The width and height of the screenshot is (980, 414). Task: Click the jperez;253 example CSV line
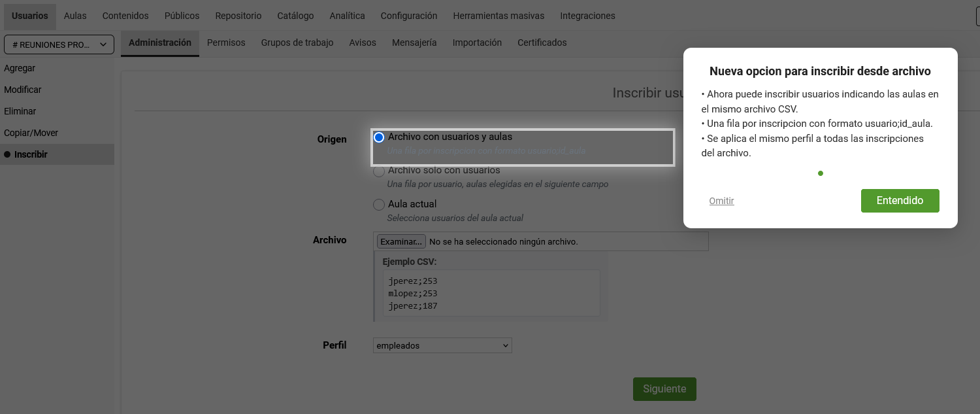click(x=413, y=281)
